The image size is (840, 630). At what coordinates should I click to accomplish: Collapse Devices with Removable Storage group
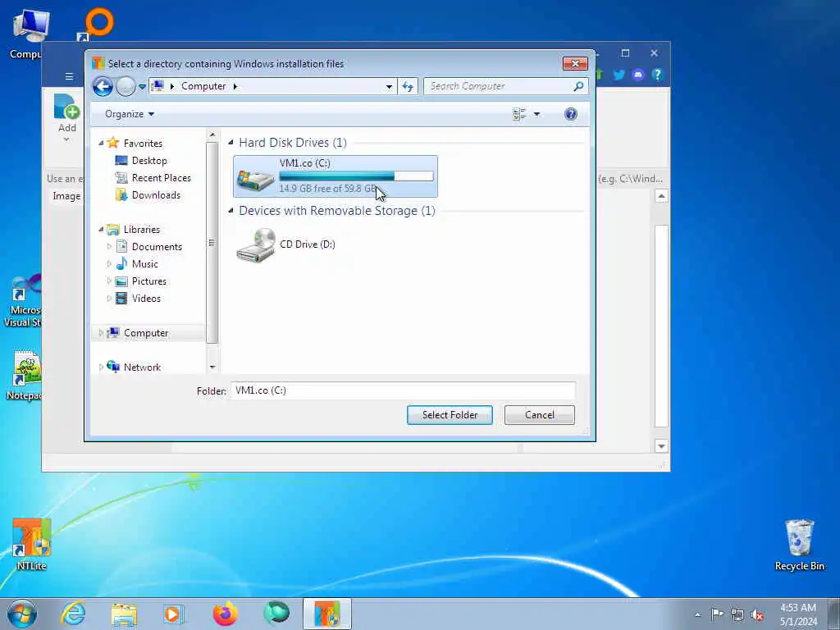pos(231,211)
